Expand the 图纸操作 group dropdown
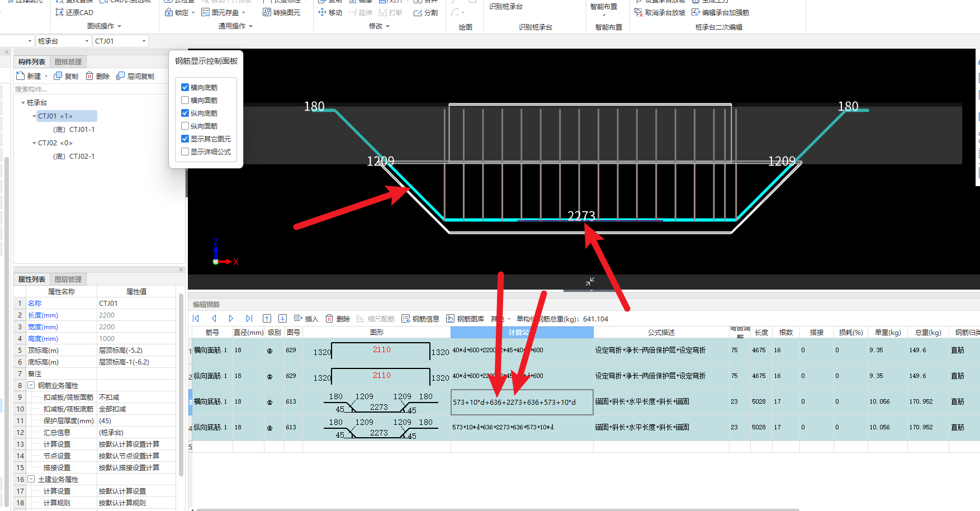This screenshot has width=980, height=511. pos(120,26)
